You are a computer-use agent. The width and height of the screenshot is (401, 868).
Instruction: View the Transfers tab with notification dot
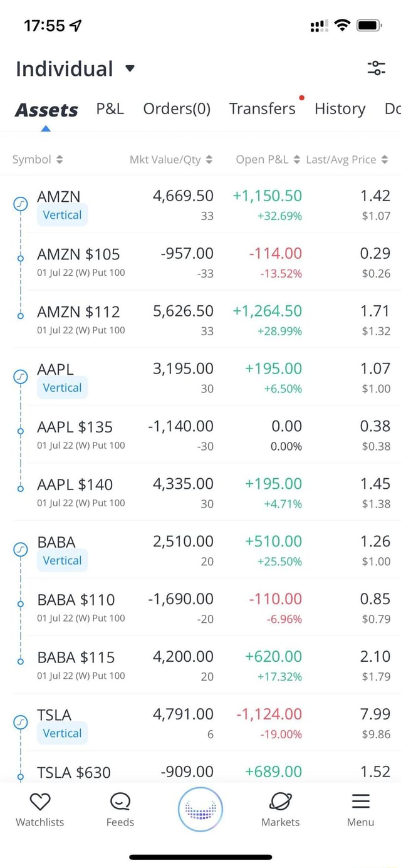[263, 108]
